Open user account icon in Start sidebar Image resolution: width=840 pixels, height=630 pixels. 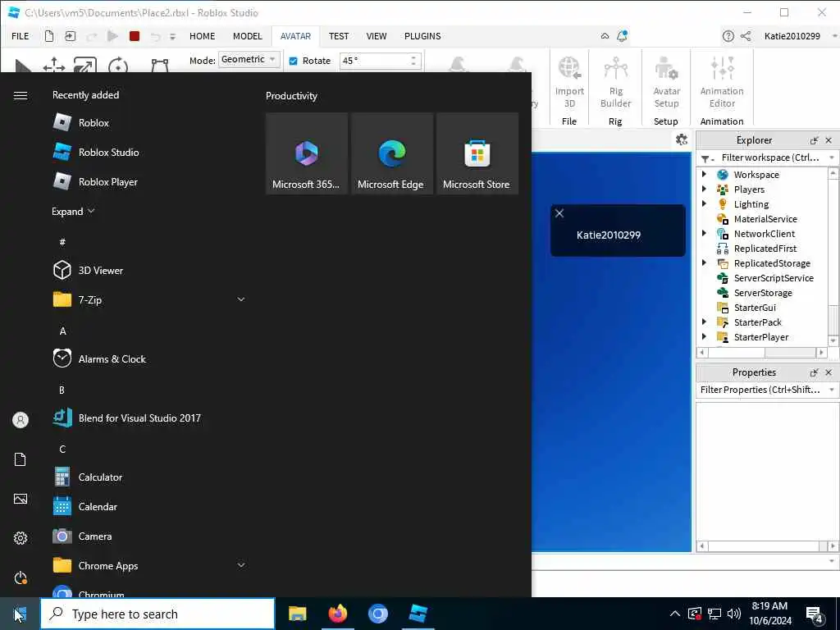click(x=21, y=420)
